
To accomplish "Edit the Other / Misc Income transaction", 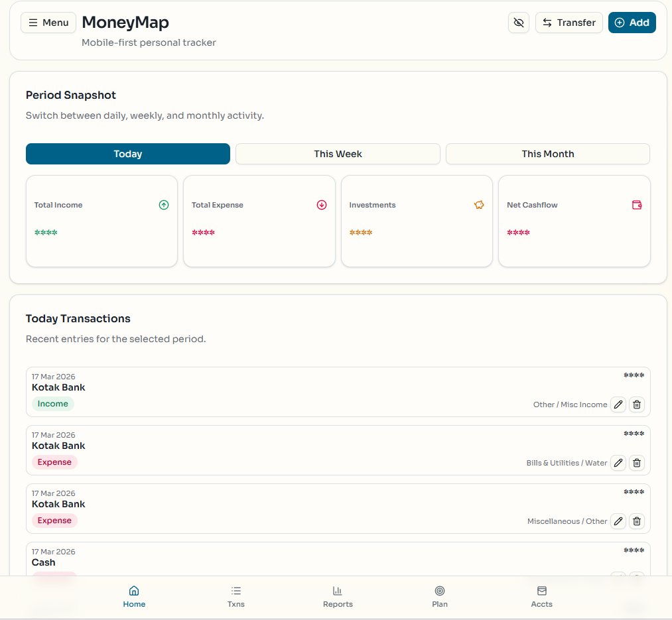I will point(618,404).
